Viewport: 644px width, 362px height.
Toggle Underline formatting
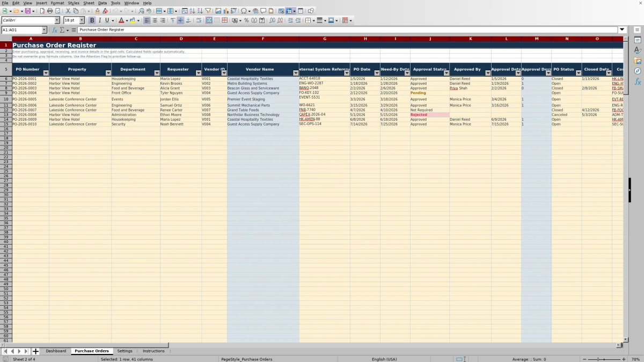[x=107, y=20]
